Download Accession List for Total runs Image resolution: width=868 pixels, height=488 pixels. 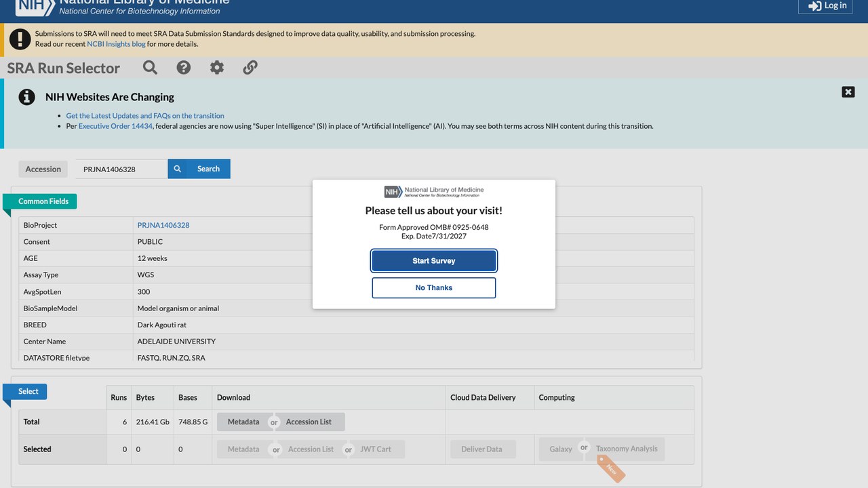[x=309, y=422]
